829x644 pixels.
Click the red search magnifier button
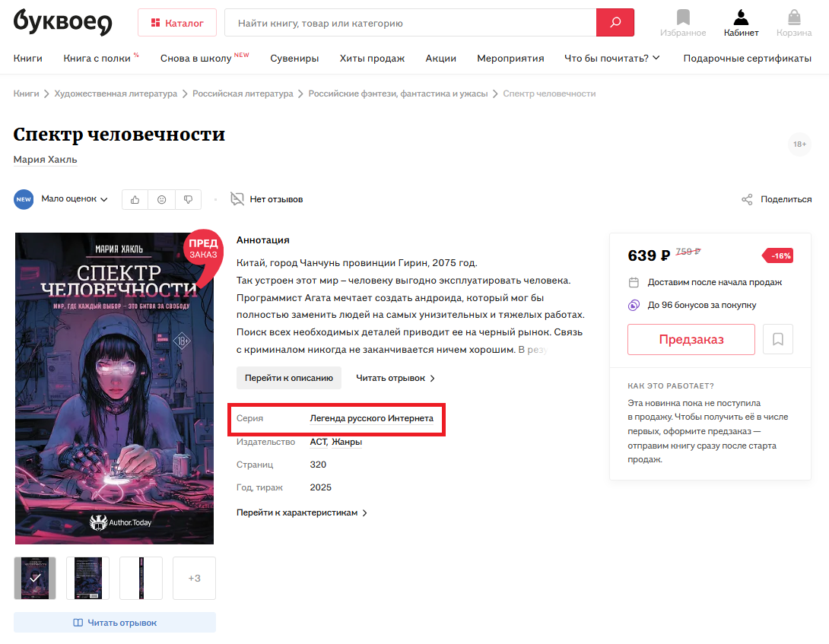[615, 23]
